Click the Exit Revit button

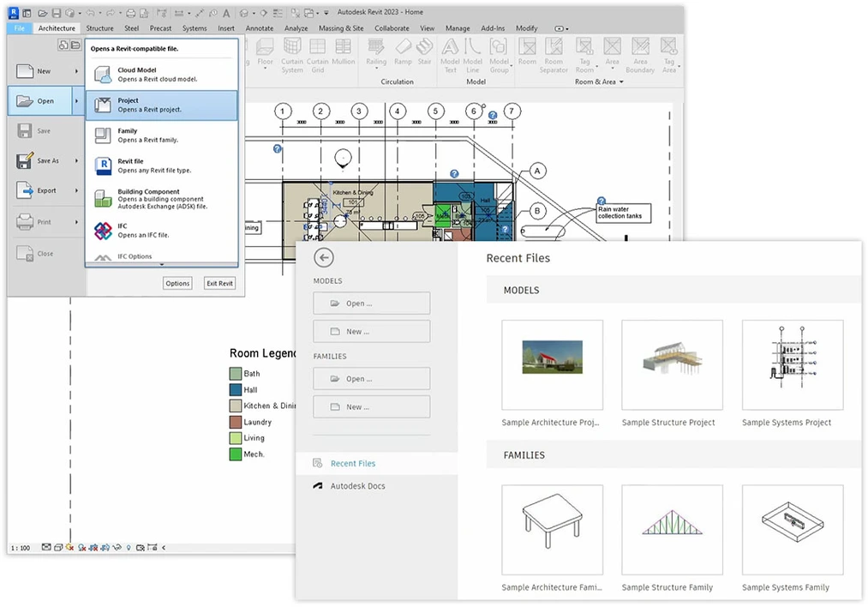(219, 283)
